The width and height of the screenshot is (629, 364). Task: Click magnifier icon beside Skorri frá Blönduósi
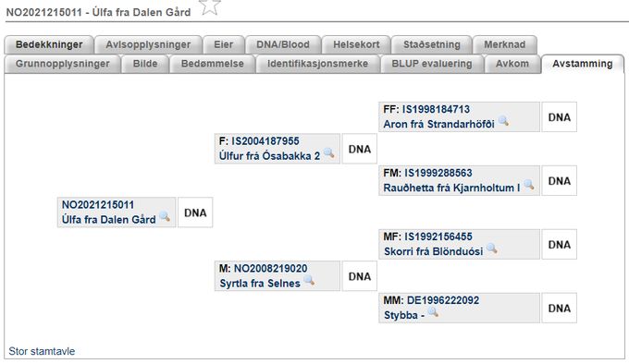(x=491, y=249)
